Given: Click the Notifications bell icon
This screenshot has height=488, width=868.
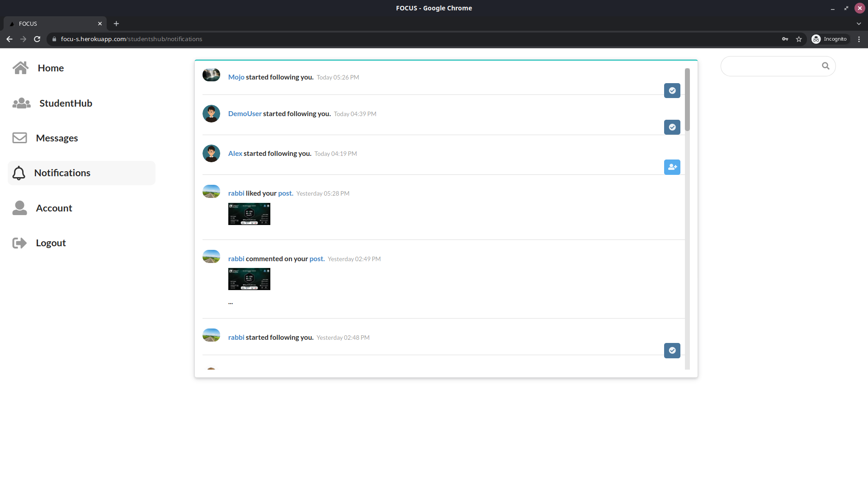Looking at the screenshot, I should 19,173.
